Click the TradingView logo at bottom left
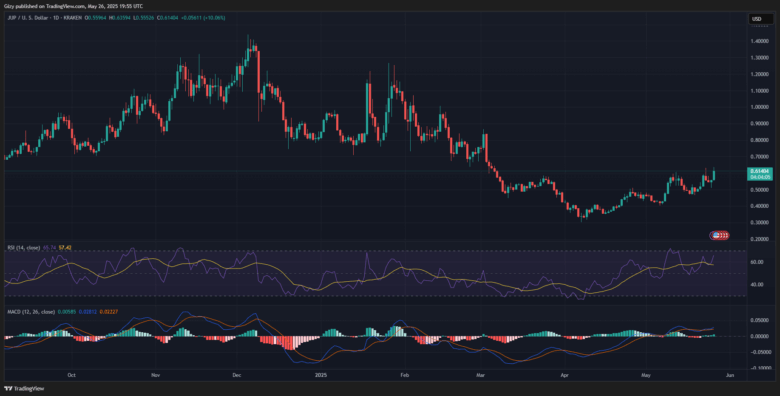Screen dimensions: 780x396 (x=24, y=389)
